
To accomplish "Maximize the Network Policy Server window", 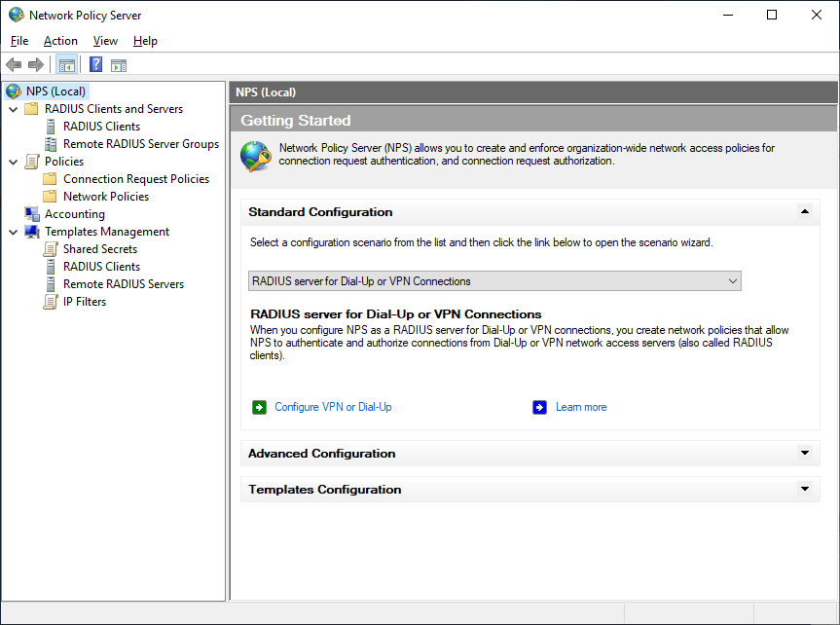I will click(x=772, y=15).
